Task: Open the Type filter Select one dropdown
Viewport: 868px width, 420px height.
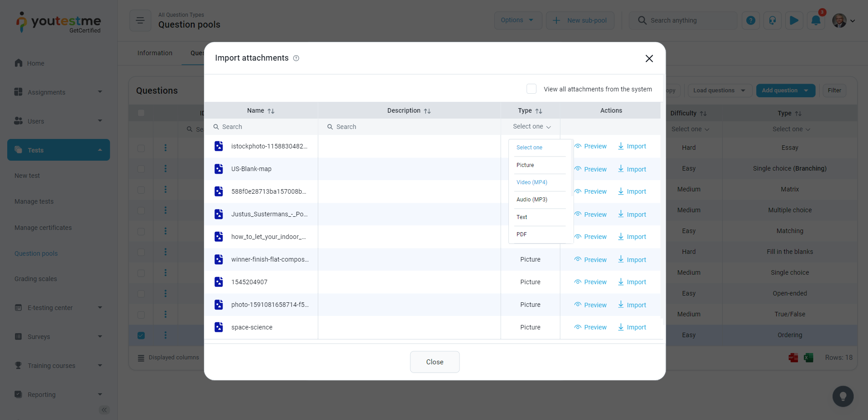Action: click(x=531, y=127)
